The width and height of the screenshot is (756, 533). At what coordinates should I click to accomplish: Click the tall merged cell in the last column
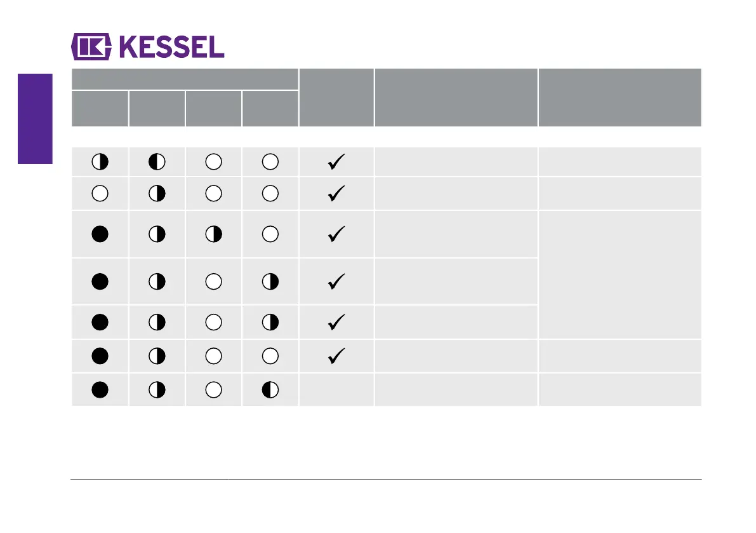tap(620, 274)
